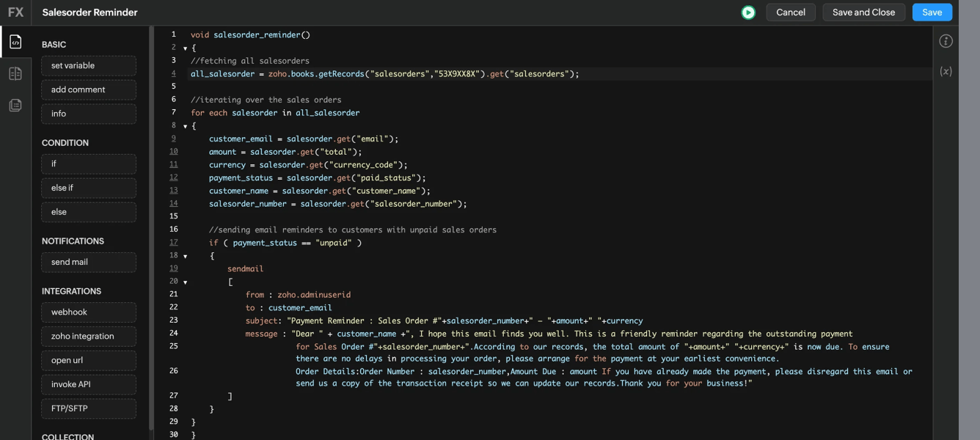Click line number 9 in the gutter
Screen dimensions: 980x440
pyautogui.click(x=174, y=139)
